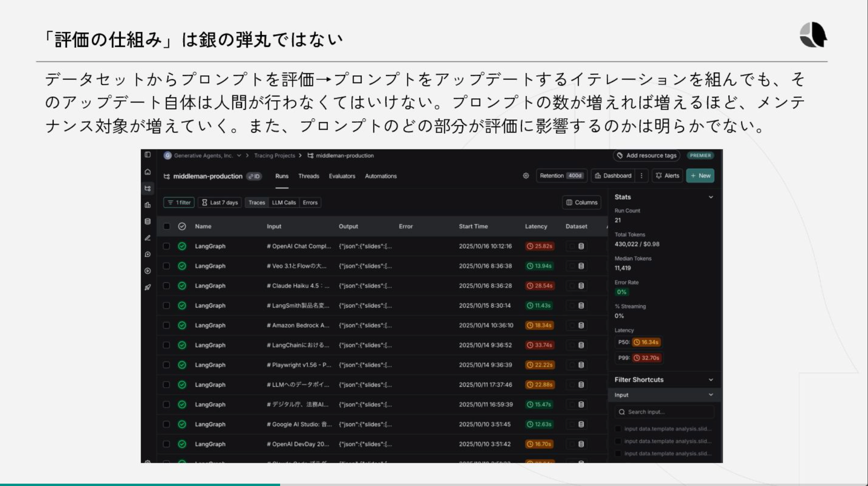Go to Home via sidebar house icon

pyautogui.click(x=148, y=172)
